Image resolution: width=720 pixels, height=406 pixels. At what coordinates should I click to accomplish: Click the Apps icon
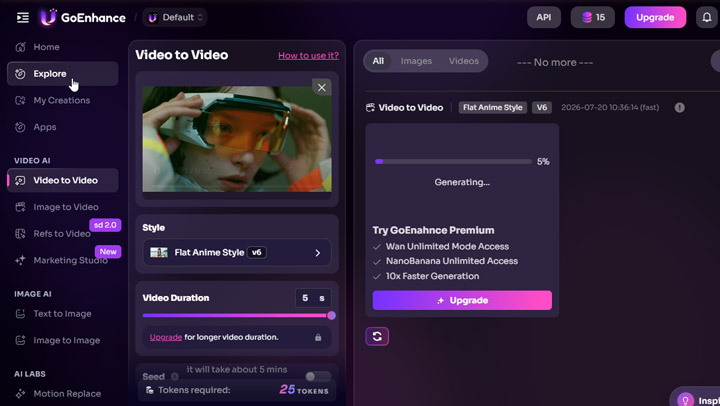20,127
